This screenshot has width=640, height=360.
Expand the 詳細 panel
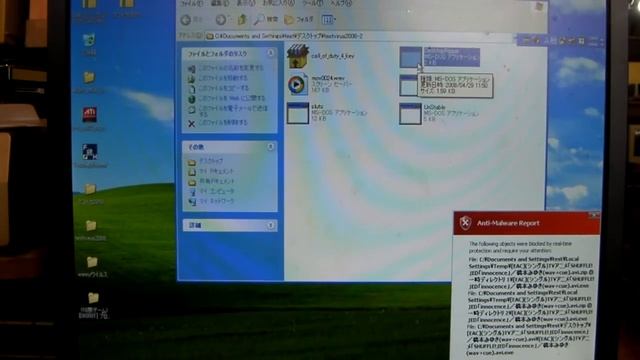(270, 225)
